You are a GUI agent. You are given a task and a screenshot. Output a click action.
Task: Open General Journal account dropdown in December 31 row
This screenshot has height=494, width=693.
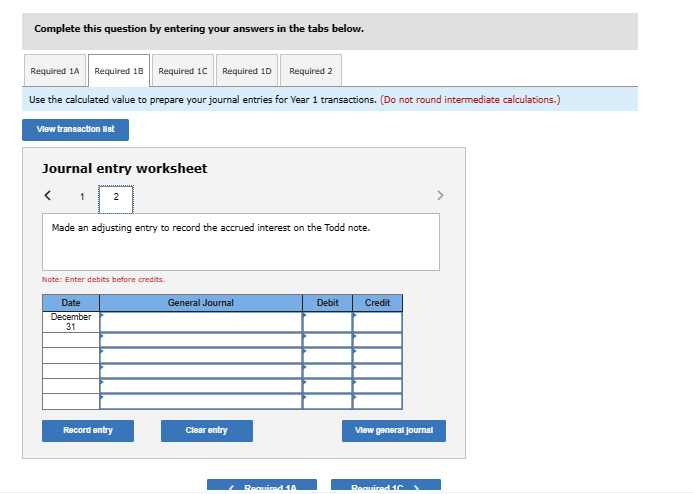point(201,322)
